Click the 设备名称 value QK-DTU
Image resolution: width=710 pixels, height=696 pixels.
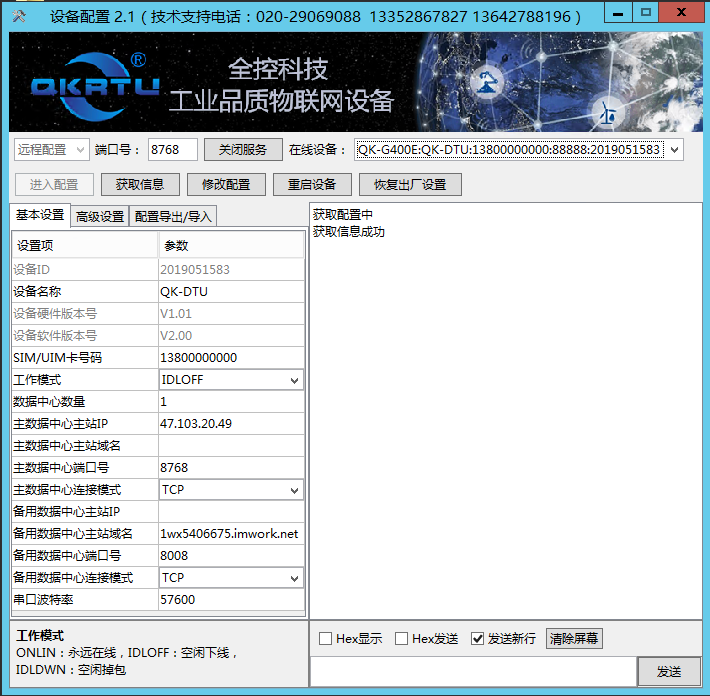(x=231, y=292)
